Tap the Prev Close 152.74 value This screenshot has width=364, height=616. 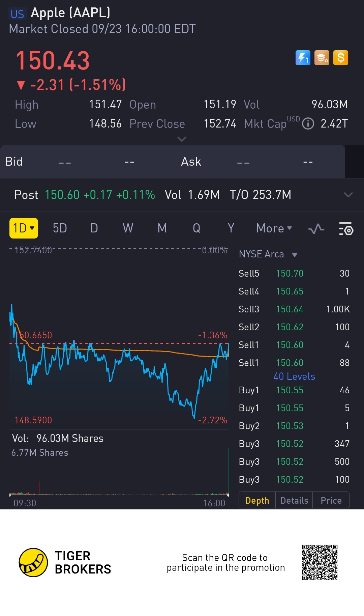[x=220, y=124]
